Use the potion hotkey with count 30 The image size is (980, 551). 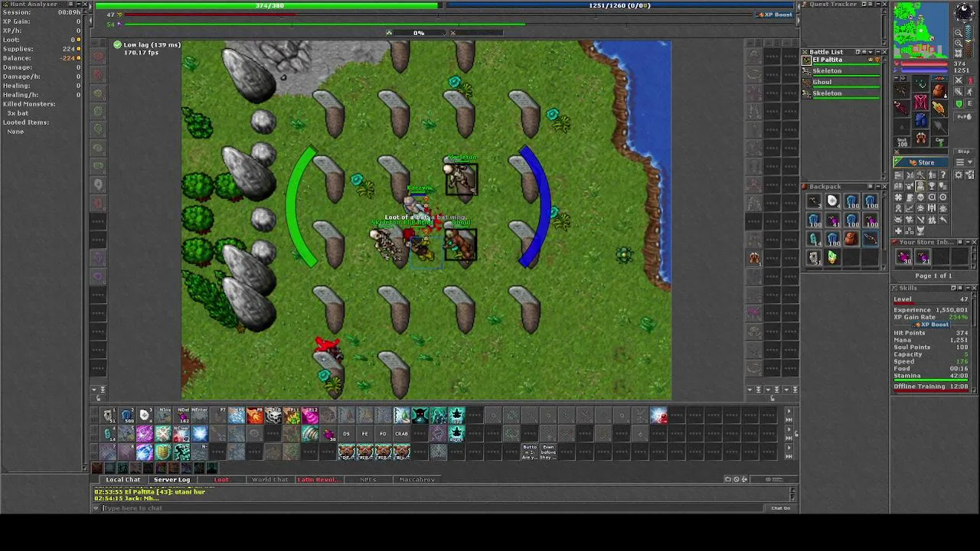(329, 434)
